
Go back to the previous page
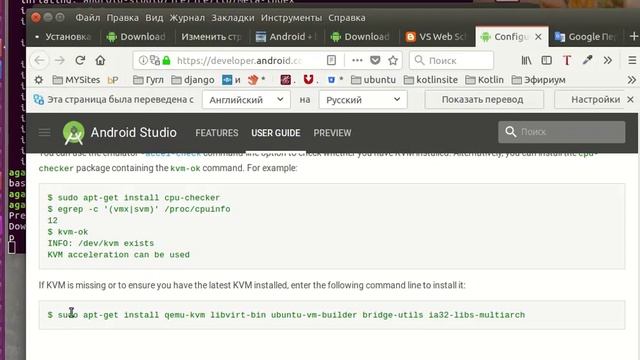[40, 60]
